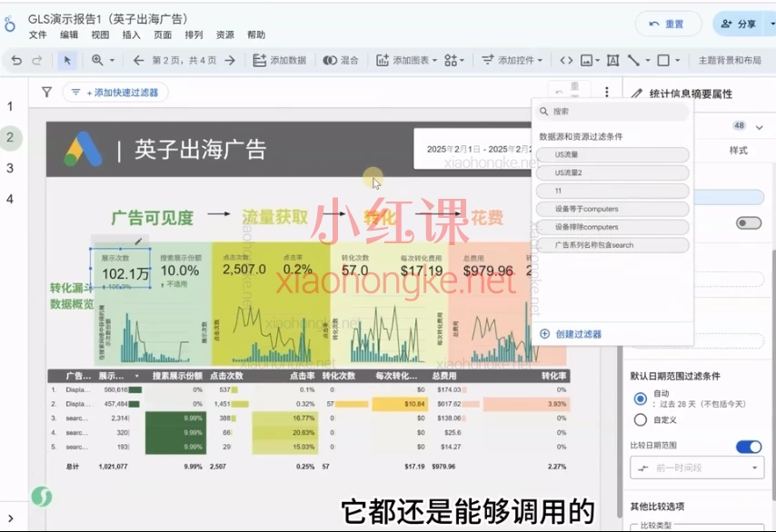
Task: Select page 1 in sidebar
Action: pyautogui.click(x=10, y=106)
